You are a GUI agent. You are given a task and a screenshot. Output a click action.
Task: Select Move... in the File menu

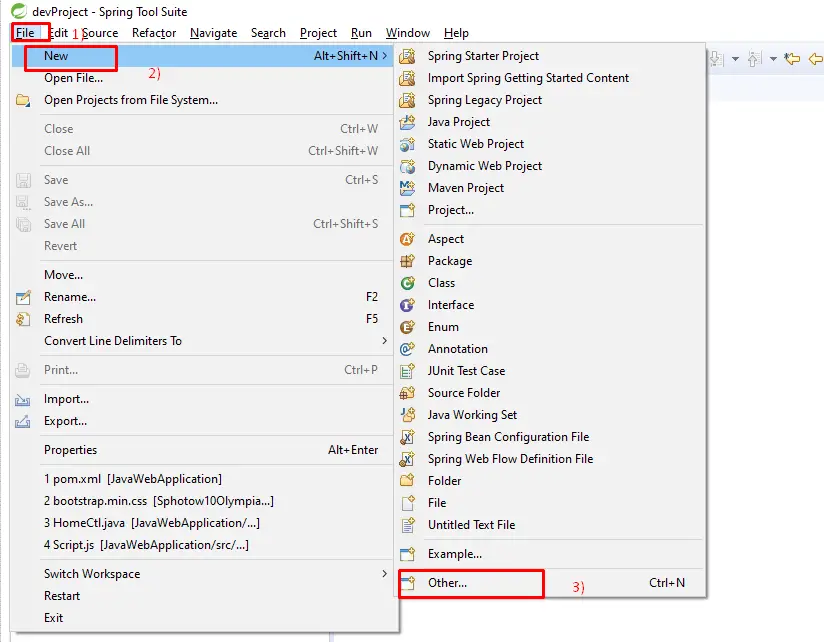pos(204,275)
